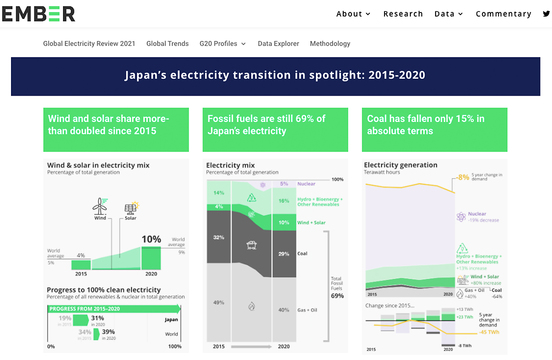Screen dimensions: 552x360
Task: Click the -8% demand change label
Action: click(463, 177)
